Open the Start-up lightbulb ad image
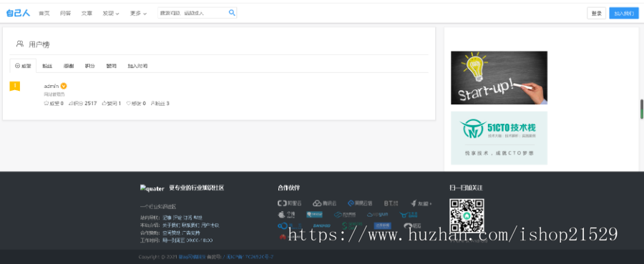The height and width of the screenshot is (264, 644). 499,77
